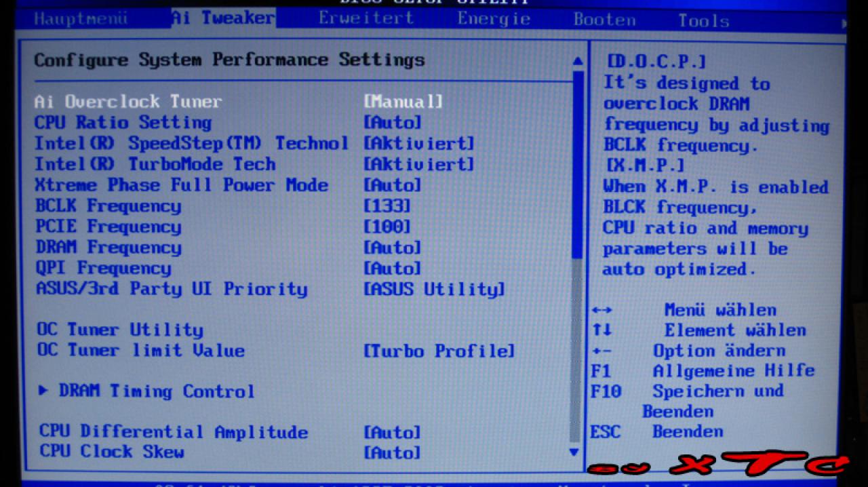
Task: Change UI Priority [ASUS Utility] value
Action: [435, 290]
